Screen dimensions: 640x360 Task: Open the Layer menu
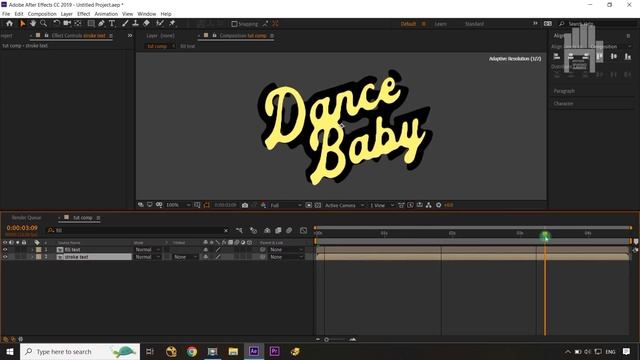(x=67, y=14)
